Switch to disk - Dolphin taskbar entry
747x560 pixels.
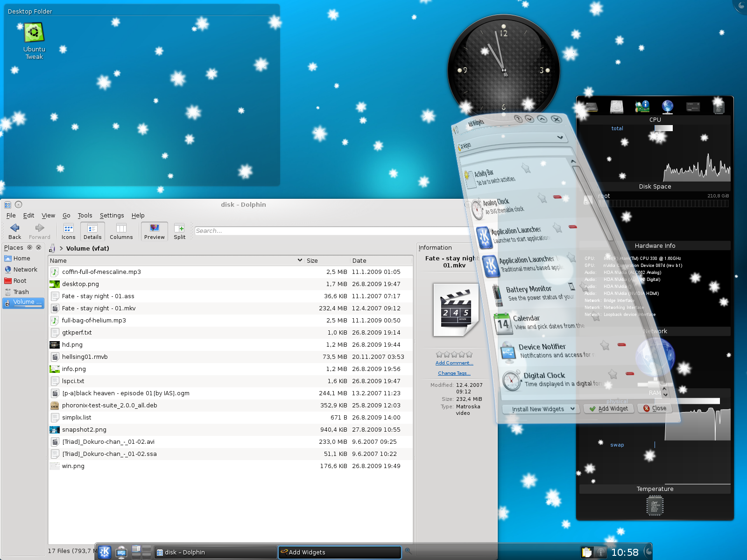(x=215, y=553)
